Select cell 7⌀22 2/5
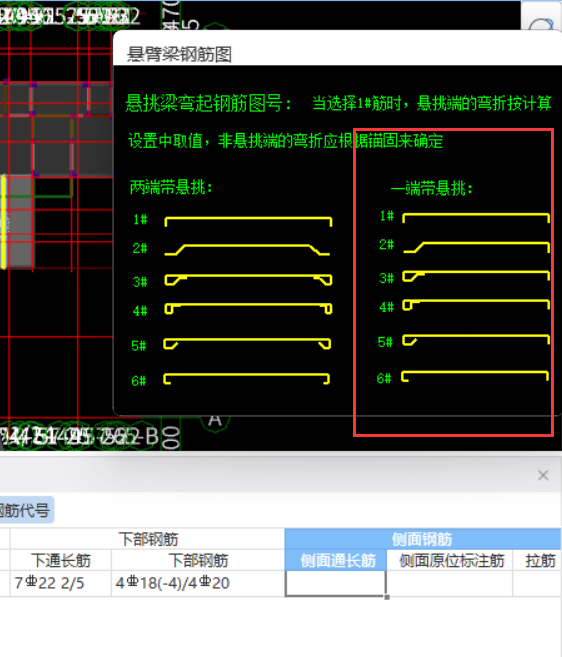This screenshot has height=657, width=562. click(x=61, y=583)
